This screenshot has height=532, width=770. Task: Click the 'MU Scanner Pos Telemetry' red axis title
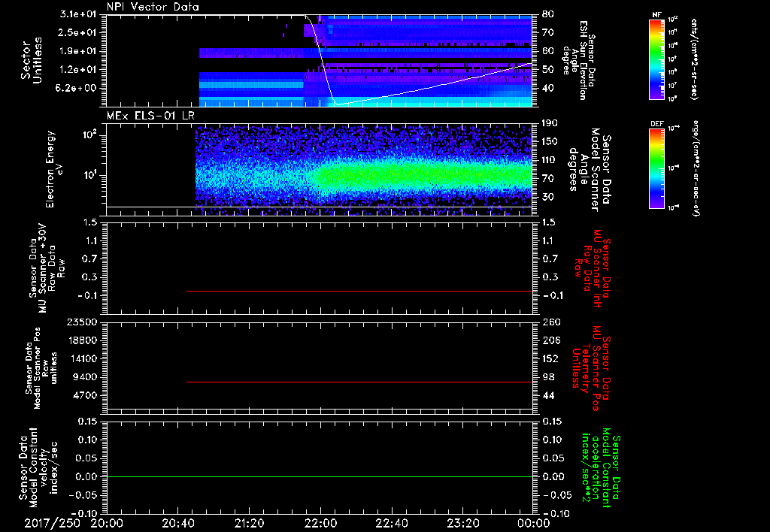pyautogui.click(x=591, y=368)
